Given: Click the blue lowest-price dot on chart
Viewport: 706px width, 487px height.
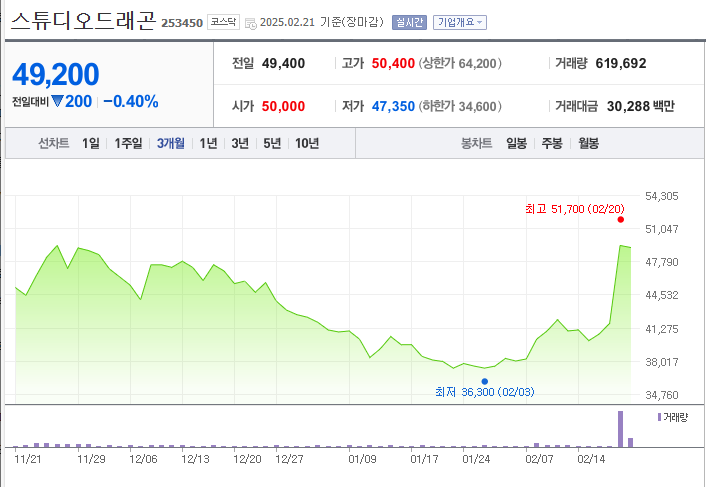Looking at the screenshot, I should [x=484, y=382].
